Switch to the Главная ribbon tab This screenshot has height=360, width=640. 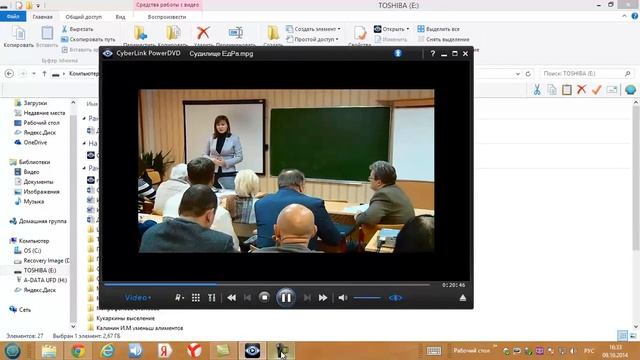(x=42, y=17)
